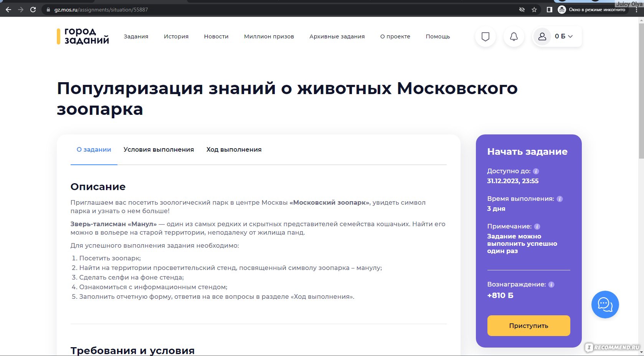The image size is (644, 356).
Task: Go to О проекте
Action: click(395, 36)
